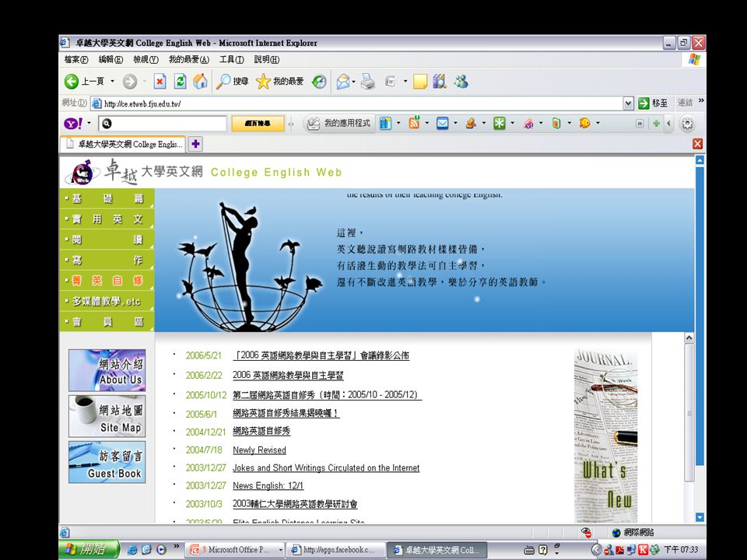The height and width of the screenshot is (560, 747).
Task: Open the 檢視(V) menu
Action: pos(146,60)
